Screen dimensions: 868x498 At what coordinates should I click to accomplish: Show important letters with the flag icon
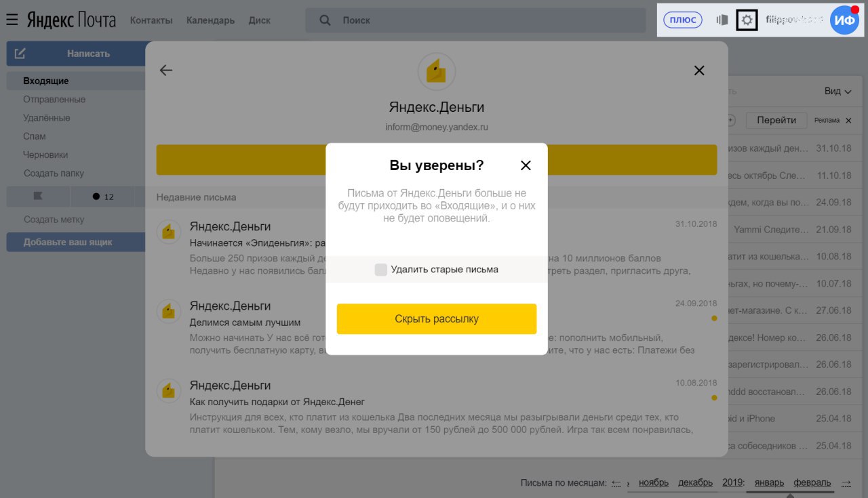(x=38, y=196)
